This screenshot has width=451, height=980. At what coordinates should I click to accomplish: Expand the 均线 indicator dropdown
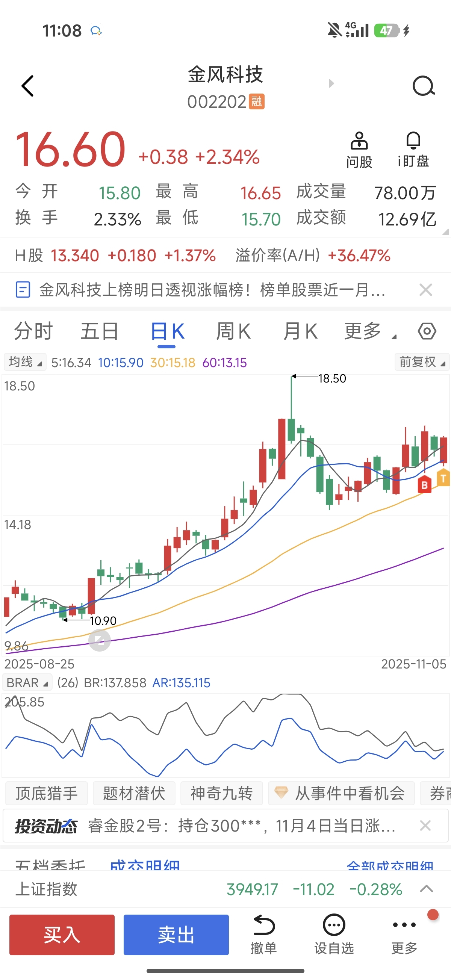coord(25,362)
